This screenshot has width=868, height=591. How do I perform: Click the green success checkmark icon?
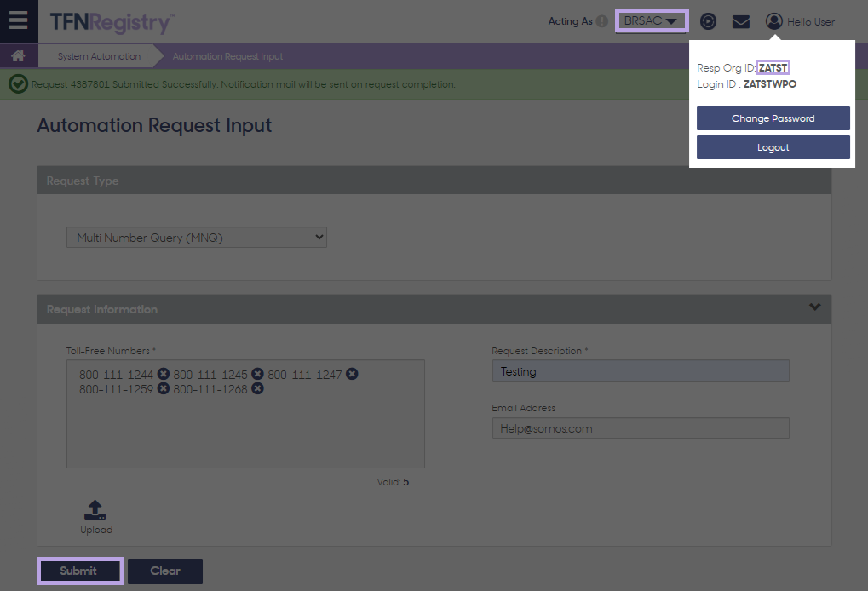pos(18,84)
